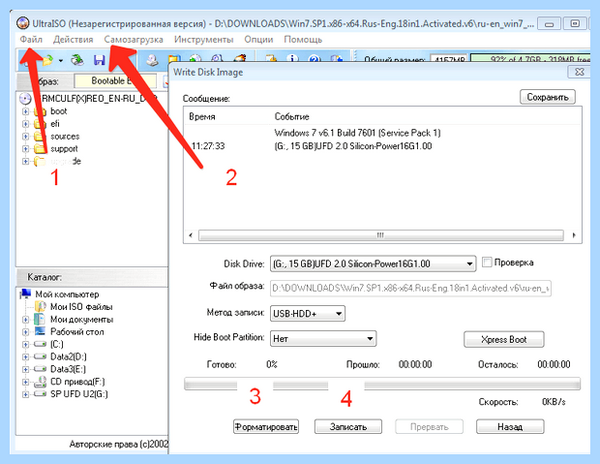600x464 pixels.
Task: Click the Событие column header
Action: click(292, 117)
